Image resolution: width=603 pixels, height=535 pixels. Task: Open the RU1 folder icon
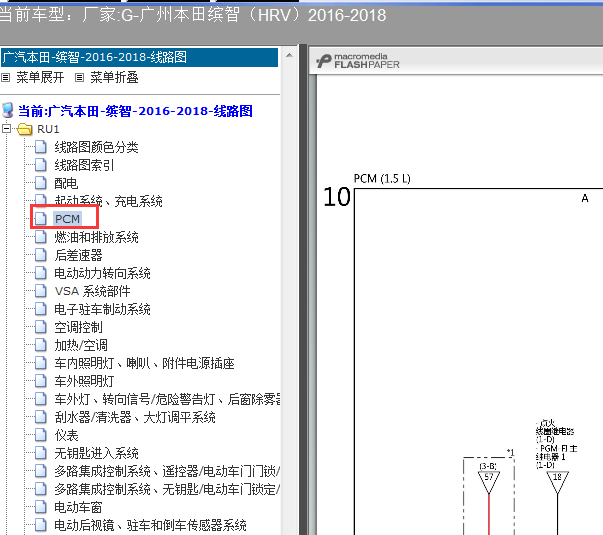tap(25, 129)
